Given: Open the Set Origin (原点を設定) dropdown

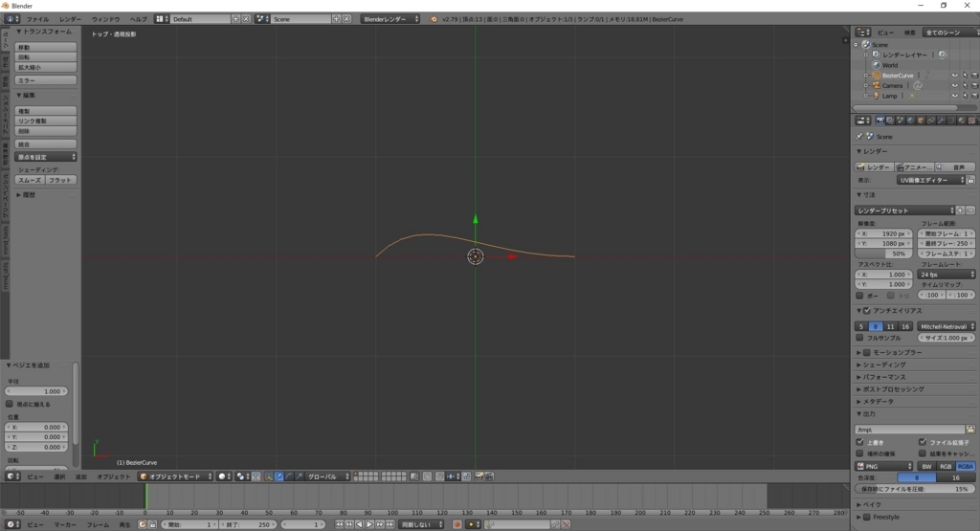Looking at the screenshot, I should (46, 157).
